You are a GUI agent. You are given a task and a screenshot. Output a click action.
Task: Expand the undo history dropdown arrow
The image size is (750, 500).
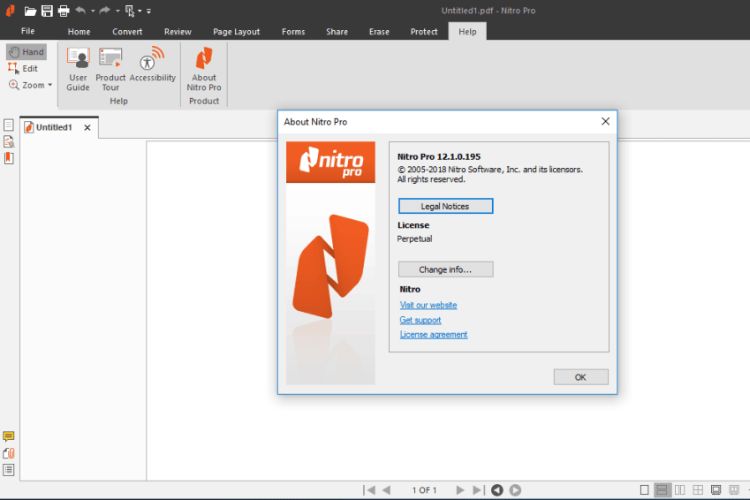(x=92, y=11)
